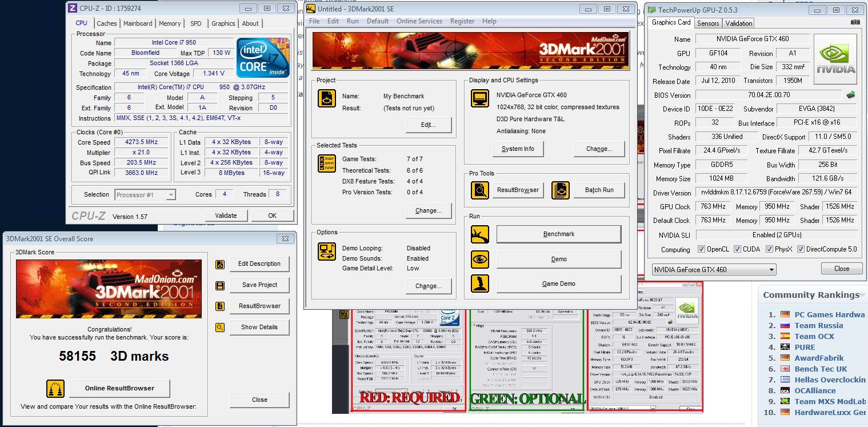Screen dimensions: 868x427
Task: Click the Edit Description icon in score window
Action: (x=220, y=264)
